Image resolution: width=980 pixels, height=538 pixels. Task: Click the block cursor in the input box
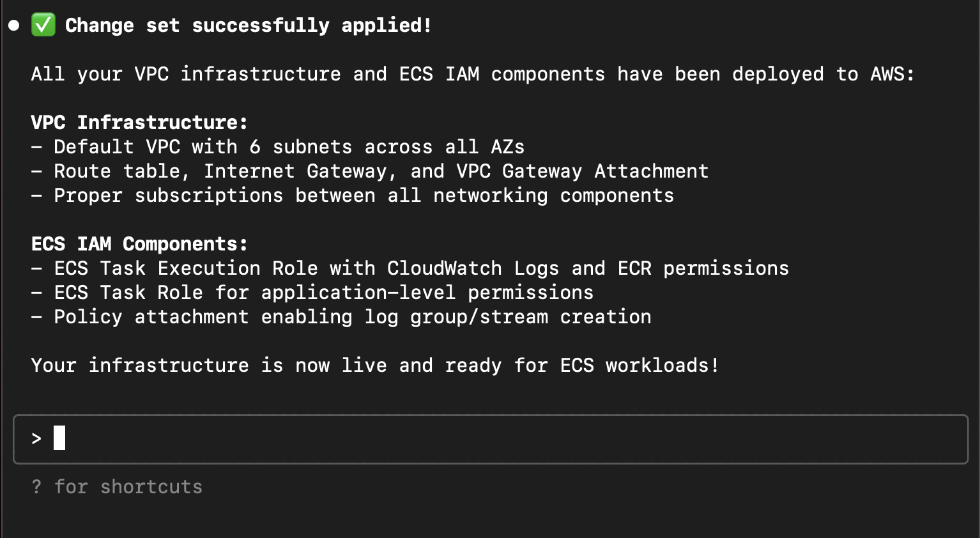(x=59, y=438)
